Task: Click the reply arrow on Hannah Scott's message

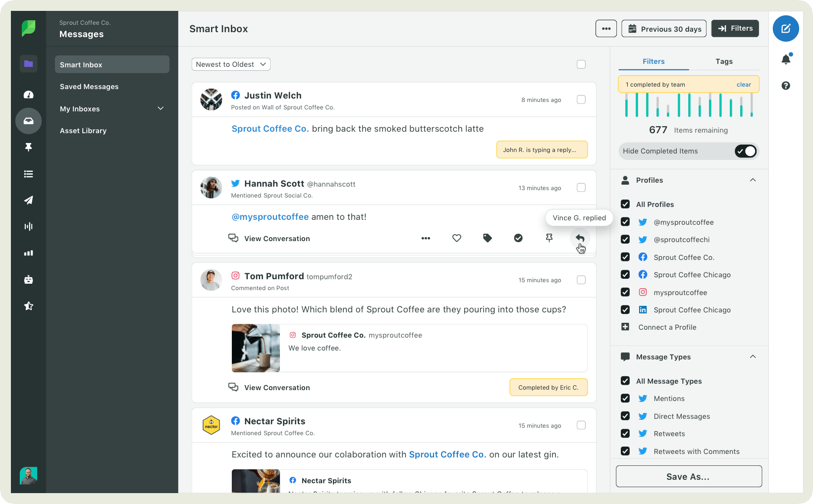Action: coord(580,238)
